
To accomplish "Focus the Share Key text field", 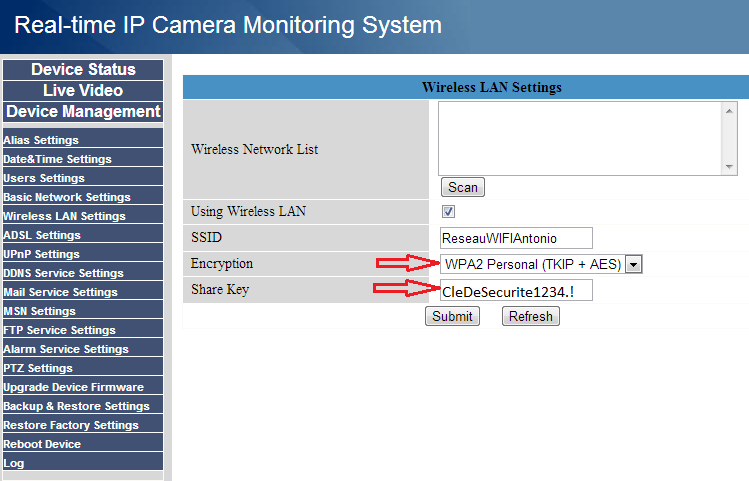I will (516, 290).
